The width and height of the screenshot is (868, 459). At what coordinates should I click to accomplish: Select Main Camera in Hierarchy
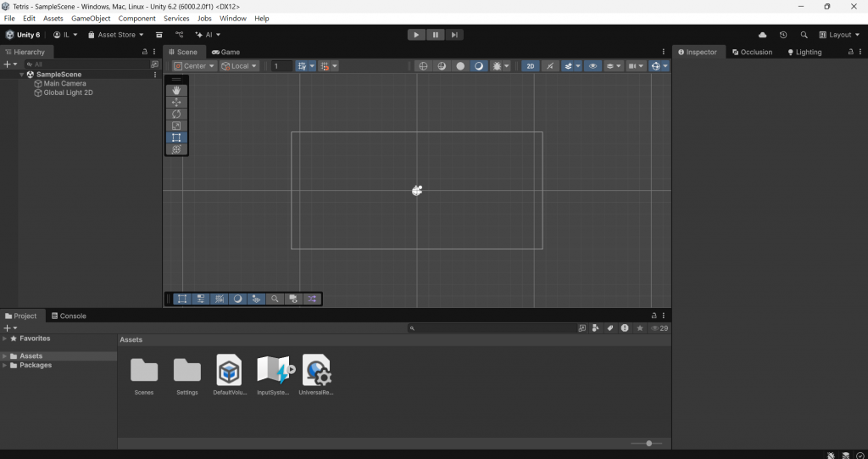[x=64, y=83]
